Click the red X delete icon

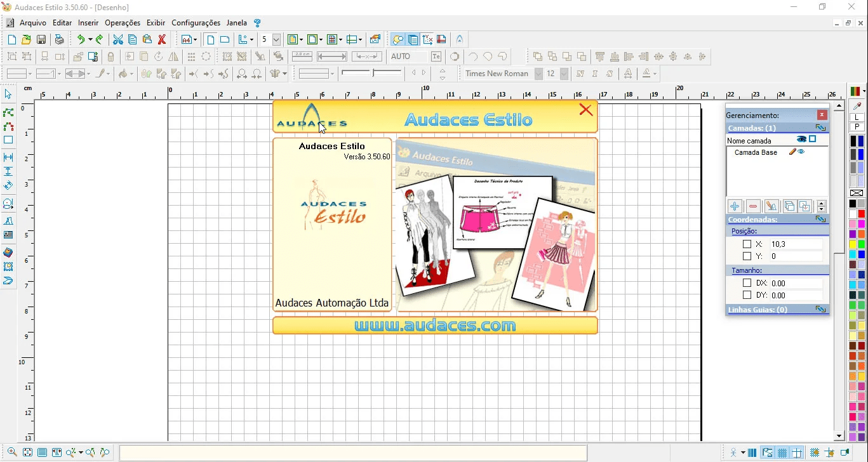pyautogui.click(x=162, y=39)
